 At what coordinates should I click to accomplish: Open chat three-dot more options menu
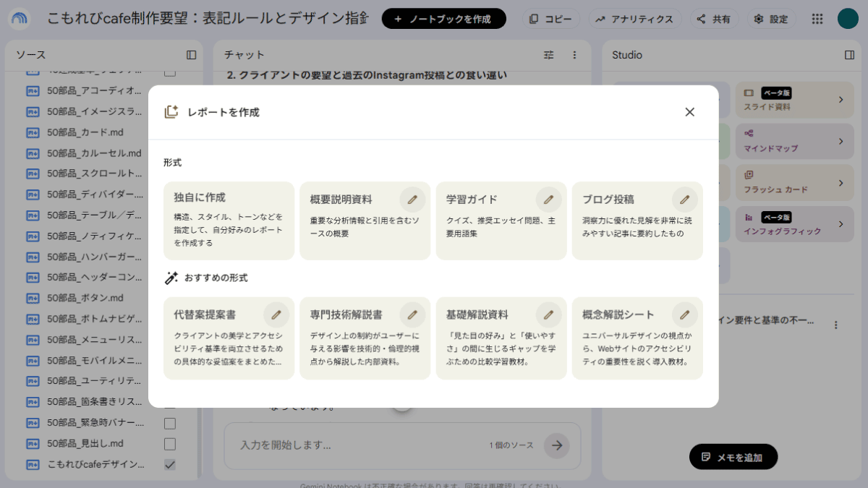574,55
